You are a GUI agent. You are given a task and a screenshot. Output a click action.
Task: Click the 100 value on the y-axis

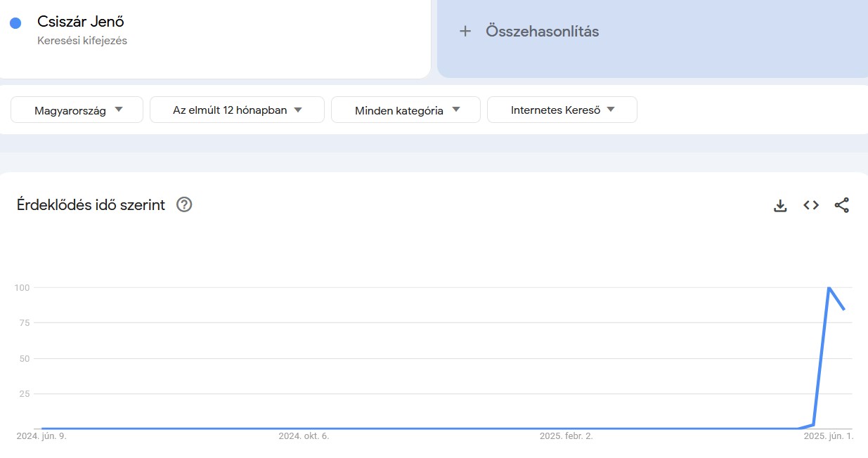(22, 287)
